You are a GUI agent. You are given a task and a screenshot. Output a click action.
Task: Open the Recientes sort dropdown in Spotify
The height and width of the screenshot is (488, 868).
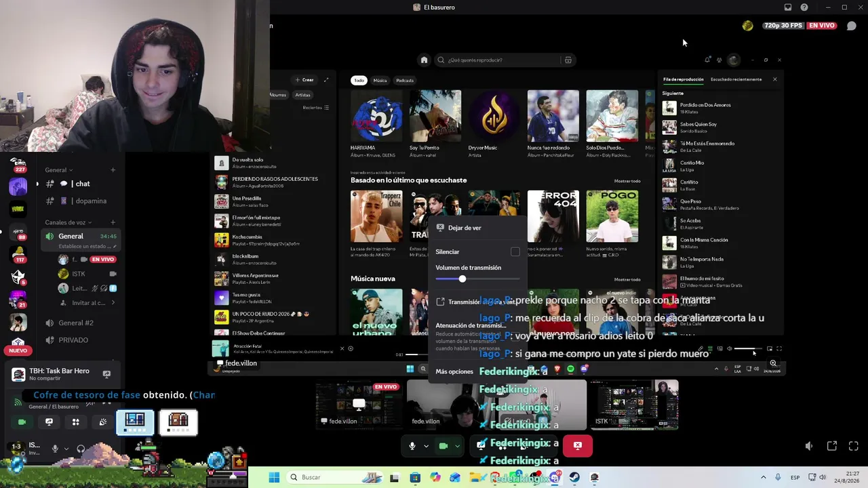click(316, 108)
